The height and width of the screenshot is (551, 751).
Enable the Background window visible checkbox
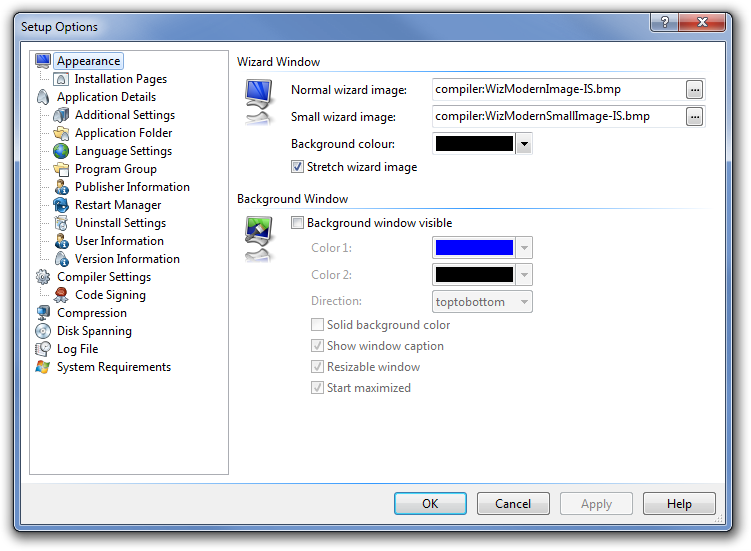298,223
